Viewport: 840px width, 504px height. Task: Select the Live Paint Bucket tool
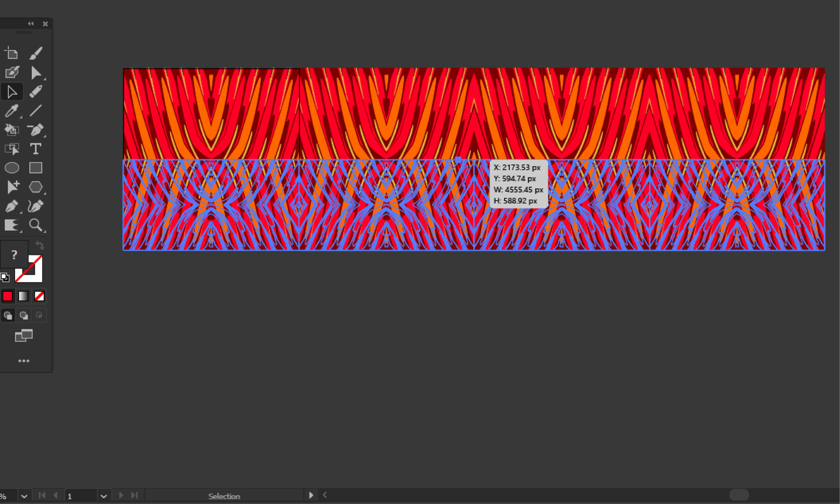pos(12,130)
